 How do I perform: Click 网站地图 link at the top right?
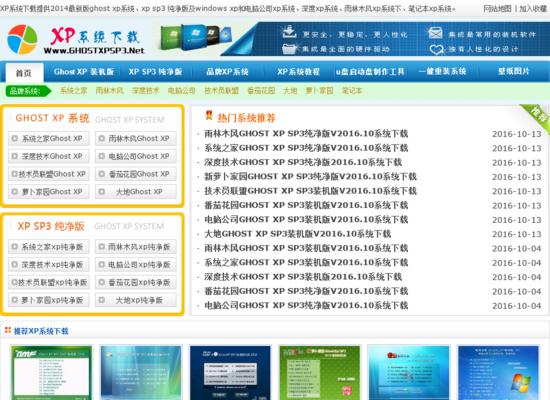(497, 8)
